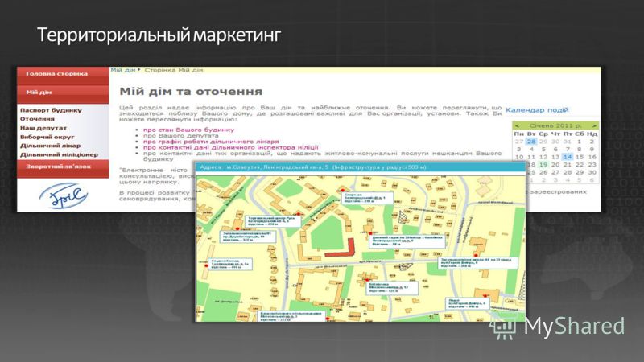Open link про стан Вашого будинку
The width and height of the screenshot is (644, 362).
(x=188, y=130)
